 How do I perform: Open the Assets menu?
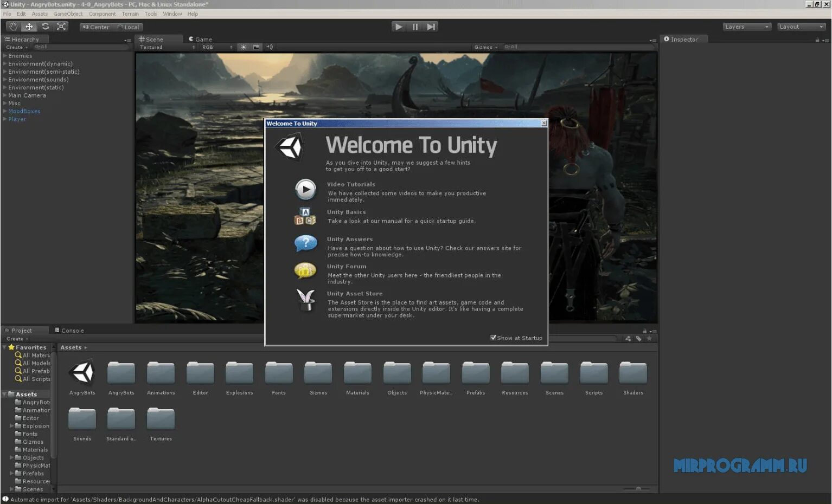coord(40,14)
